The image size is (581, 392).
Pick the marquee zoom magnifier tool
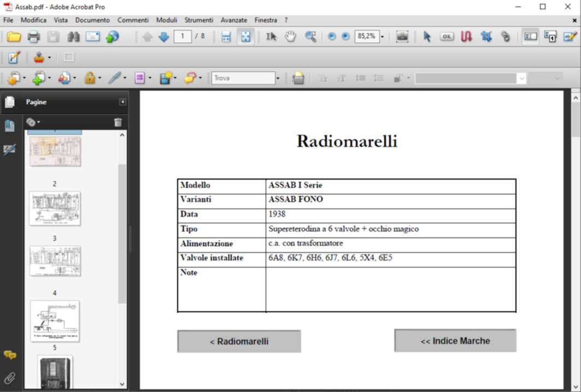(310, 37)
